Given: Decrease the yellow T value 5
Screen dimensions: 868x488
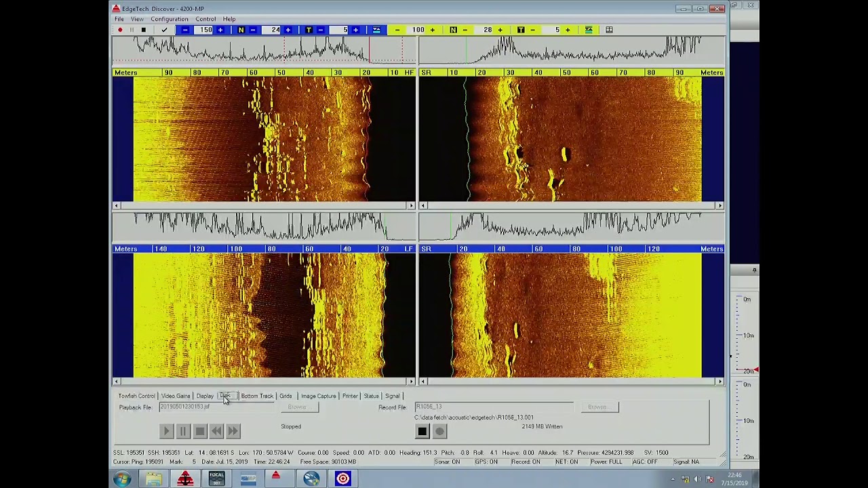Looking at the screenshot, I should click(x=533, y=30).
